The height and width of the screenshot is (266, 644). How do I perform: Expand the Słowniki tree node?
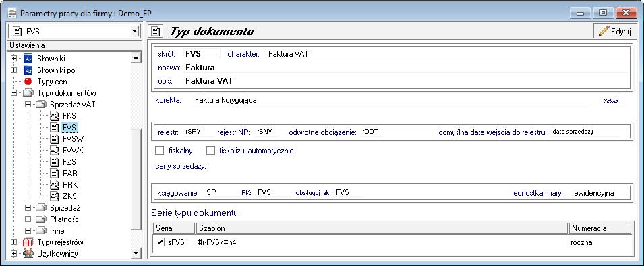coord(14,59)
